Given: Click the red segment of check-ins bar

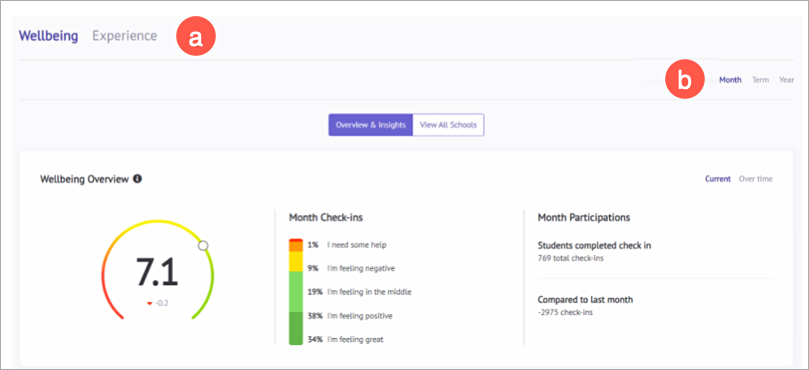Looking at the screenshot, I should coord(296,240).
